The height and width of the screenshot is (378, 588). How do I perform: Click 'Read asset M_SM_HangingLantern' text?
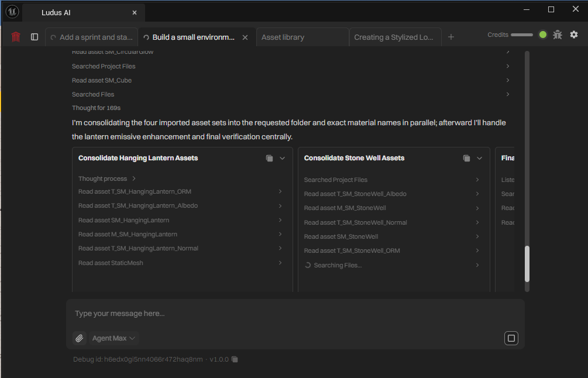pos(128,235)
